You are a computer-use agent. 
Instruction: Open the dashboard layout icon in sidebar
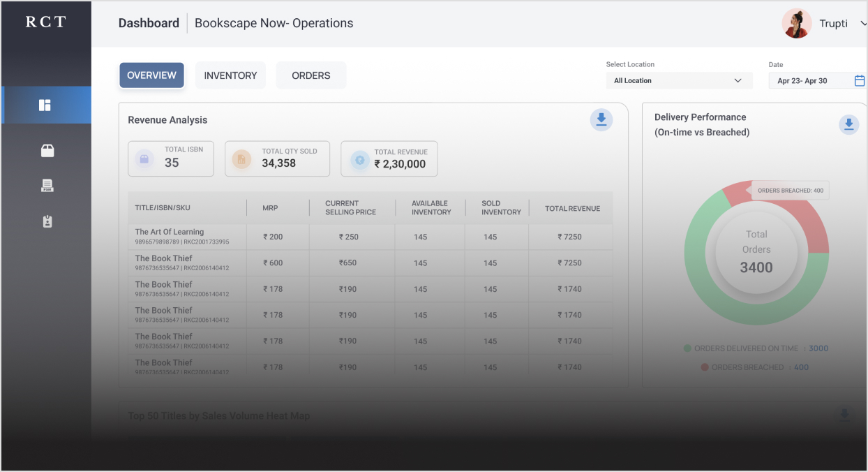point(45,105)
